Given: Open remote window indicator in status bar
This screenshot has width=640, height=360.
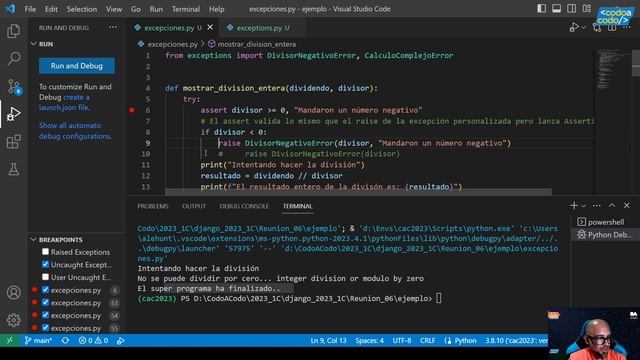Looking at the screenshot, I should (x=9, y=340).
